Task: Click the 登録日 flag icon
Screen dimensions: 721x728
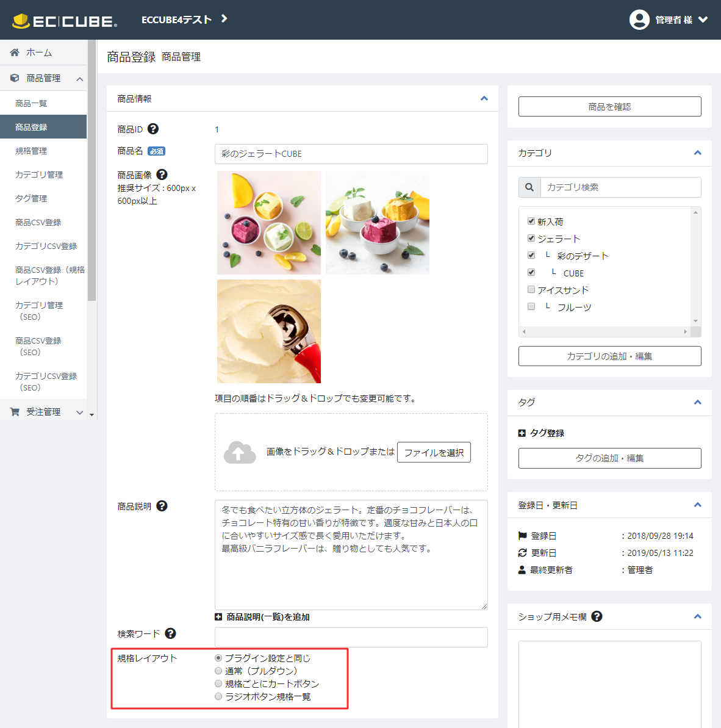Action: tap(522, 536)
